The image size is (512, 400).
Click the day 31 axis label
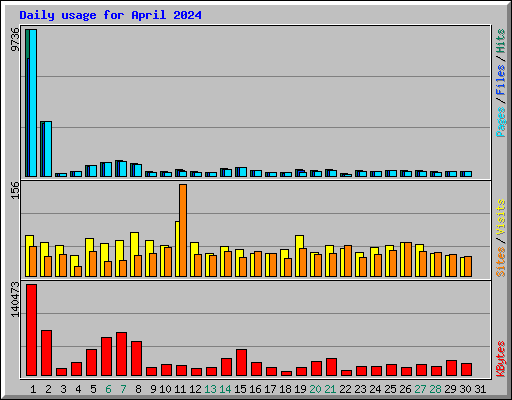tap(480, 389)
